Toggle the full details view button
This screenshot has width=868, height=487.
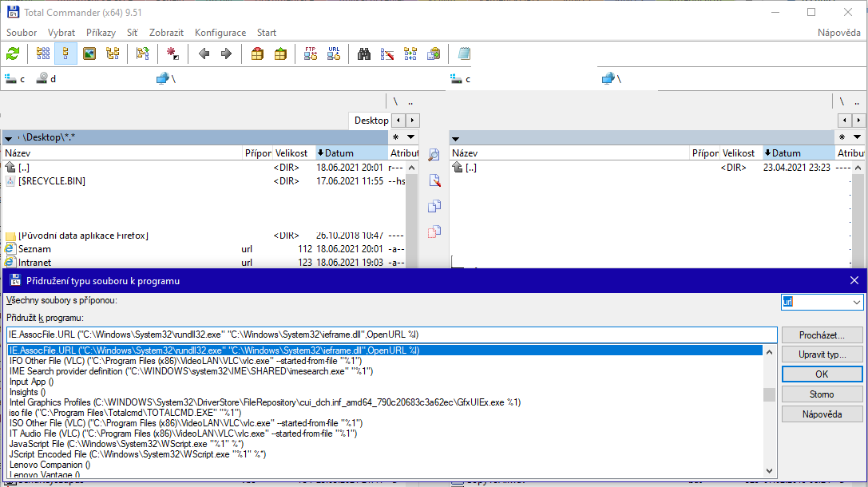click(x=65, y=54)
